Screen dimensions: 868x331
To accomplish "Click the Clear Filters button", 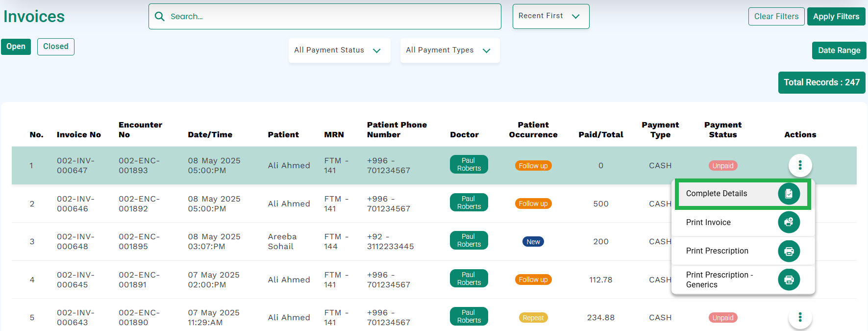I will click(776, 16).
